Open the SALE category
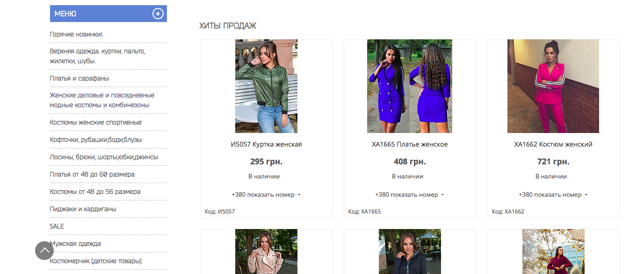This screenshot has height=274, width=644. pos(57,226)
